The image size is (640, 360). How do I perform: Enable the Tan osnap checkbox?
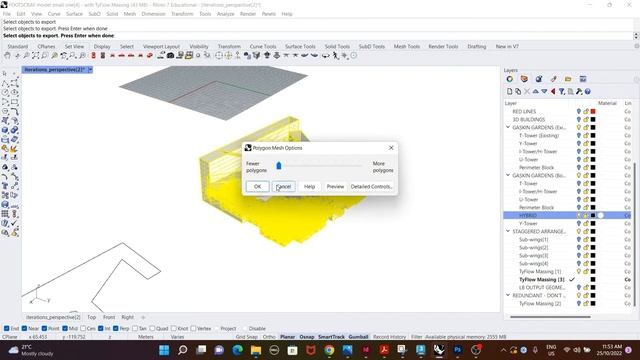point(135,328)
